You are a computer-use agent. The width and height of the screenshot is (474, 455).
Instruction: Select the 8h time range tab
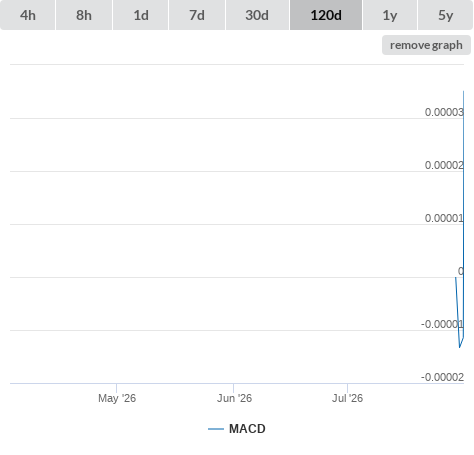(x=84, y=15)
